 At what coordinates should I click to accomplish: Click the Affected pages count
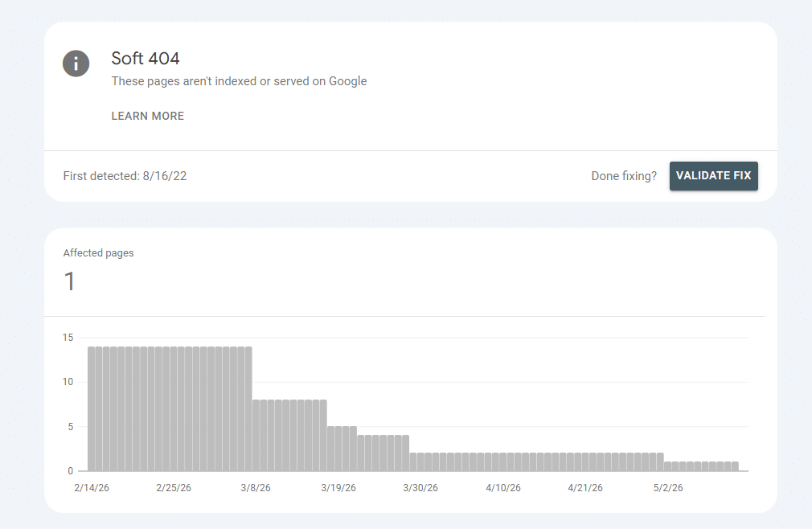point(69,281)
